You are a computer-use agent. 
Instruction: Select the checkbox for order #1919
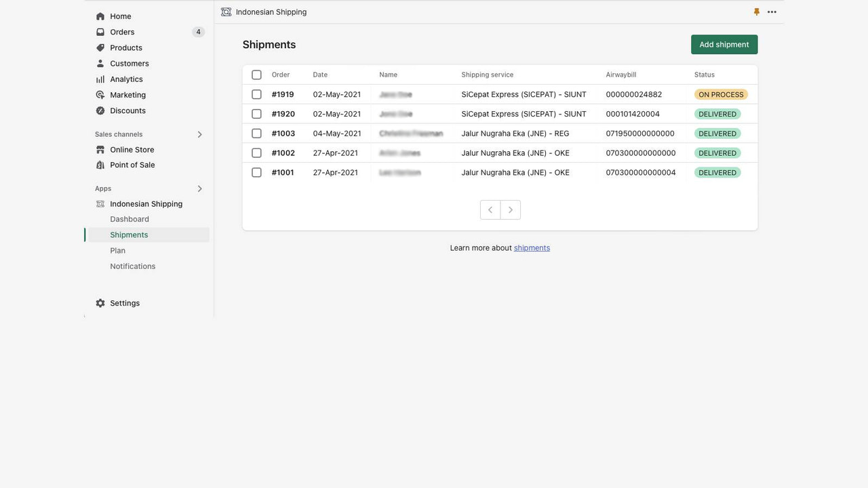[x=256, y=94]
